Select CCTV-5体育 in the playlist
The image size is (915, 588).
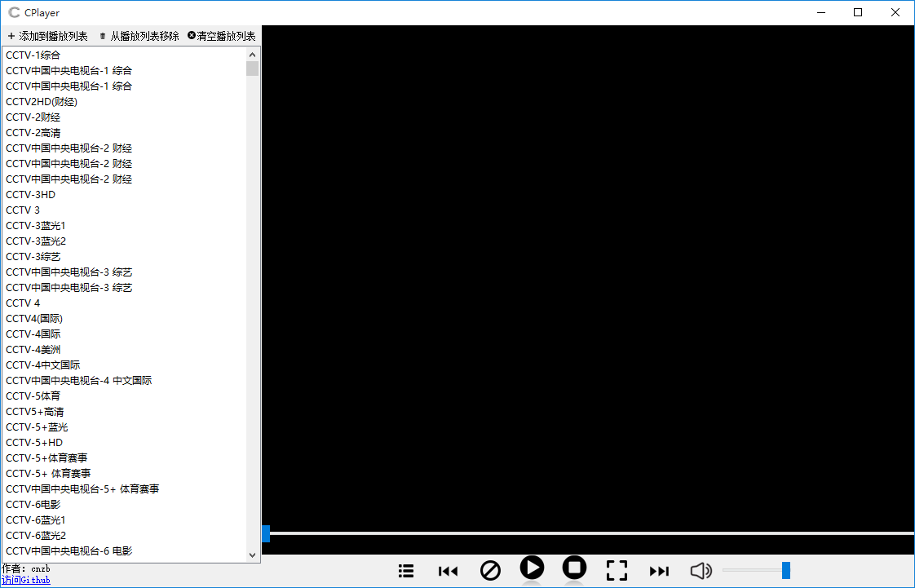click(33, 396)
